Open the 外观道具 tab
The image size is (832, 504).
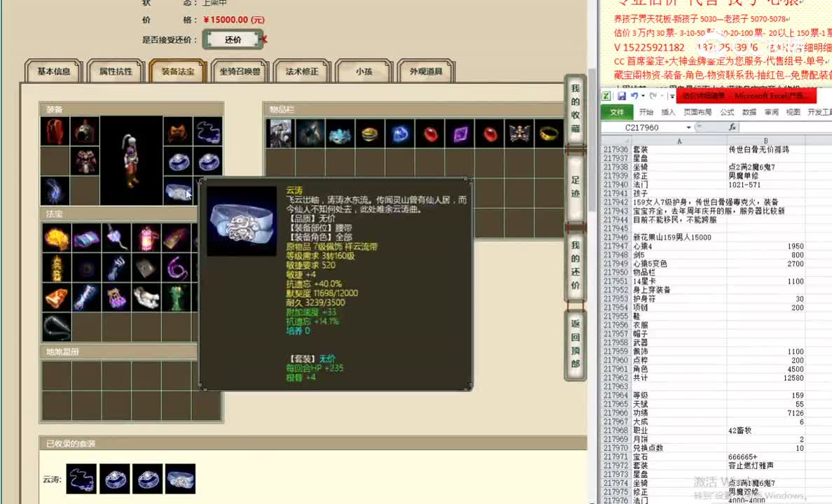pyautogui.click(x=426, y=71)
